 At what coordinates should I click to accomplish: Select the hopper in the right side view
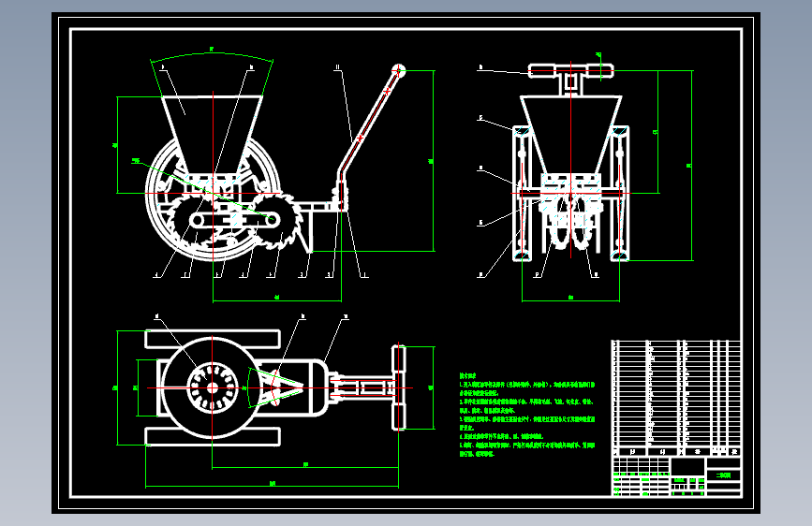[x=570, y=135]
